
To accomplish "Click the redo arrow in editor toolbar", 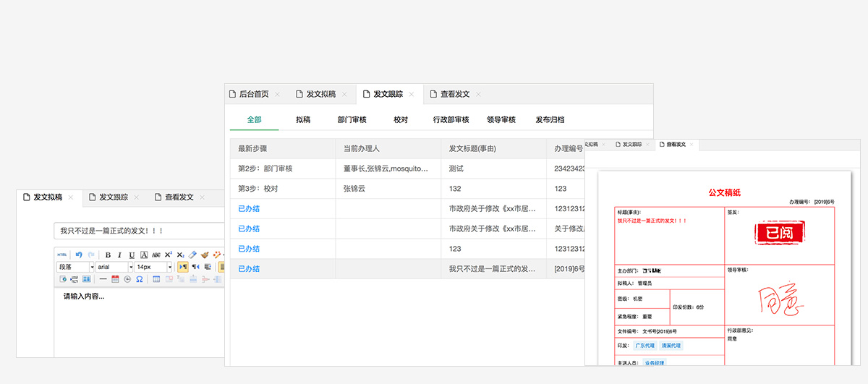I will point(91,255).
